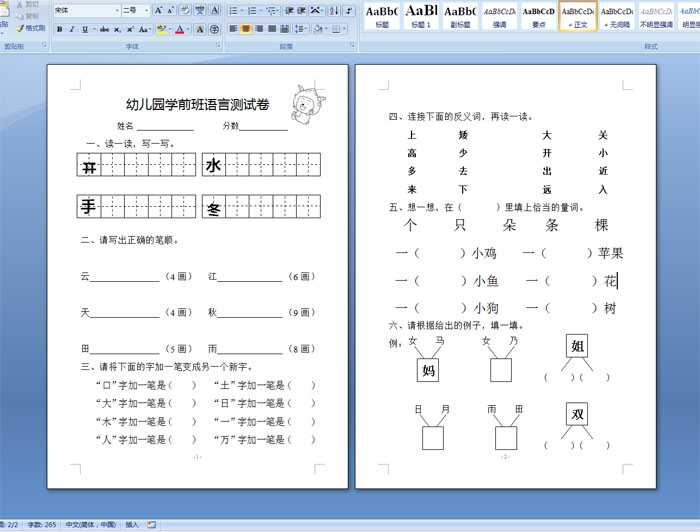The width and height of the screenshot is (700, 532).
Task: Apply underline to text
Action: [x=85, y=29]
